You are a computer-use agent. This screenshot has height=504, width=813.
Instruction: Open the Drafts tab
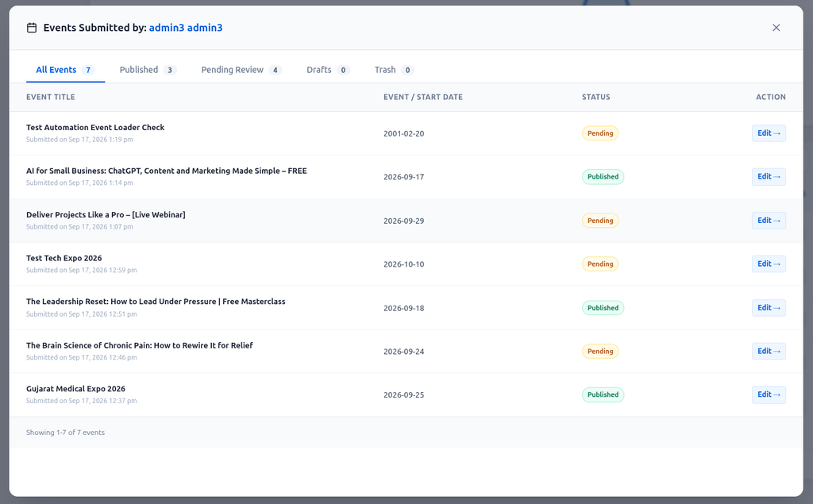tap(328, 70)
